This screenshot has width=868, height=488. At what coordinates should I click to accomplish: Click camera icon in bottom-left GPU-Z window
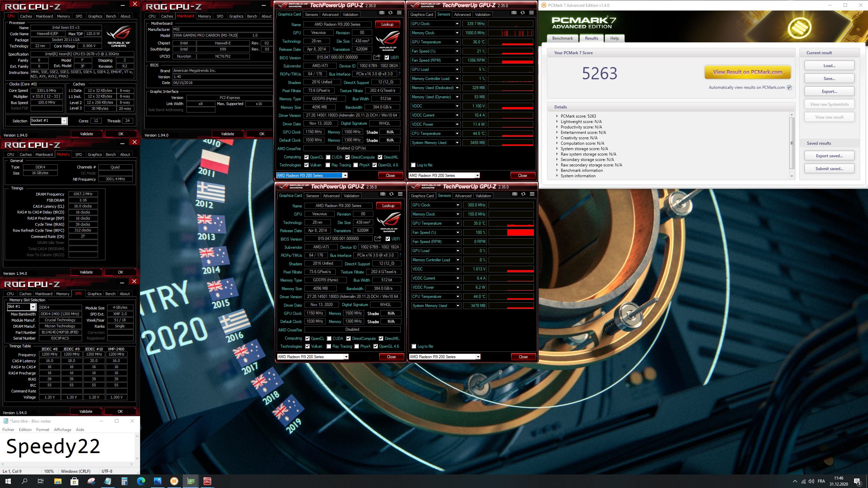pos(383,194)
